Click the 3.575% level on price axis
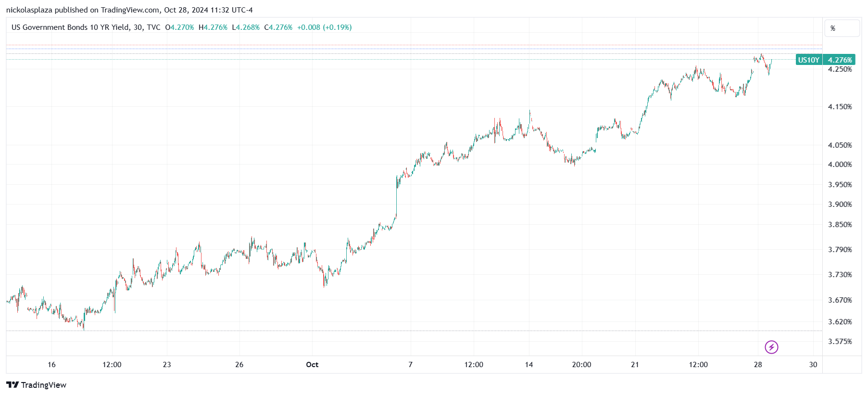The height and width of the screenshot is (396, 868). point(840,342)
